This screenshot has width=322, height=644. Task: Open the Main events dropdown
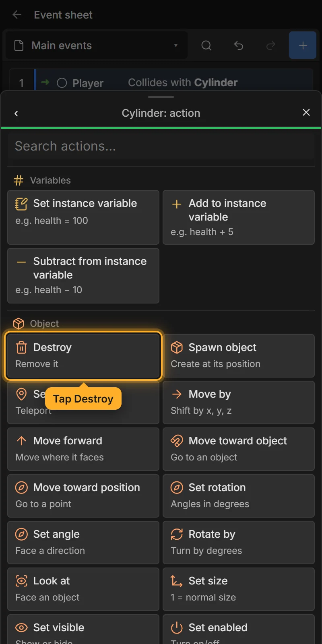pos(97,45)
